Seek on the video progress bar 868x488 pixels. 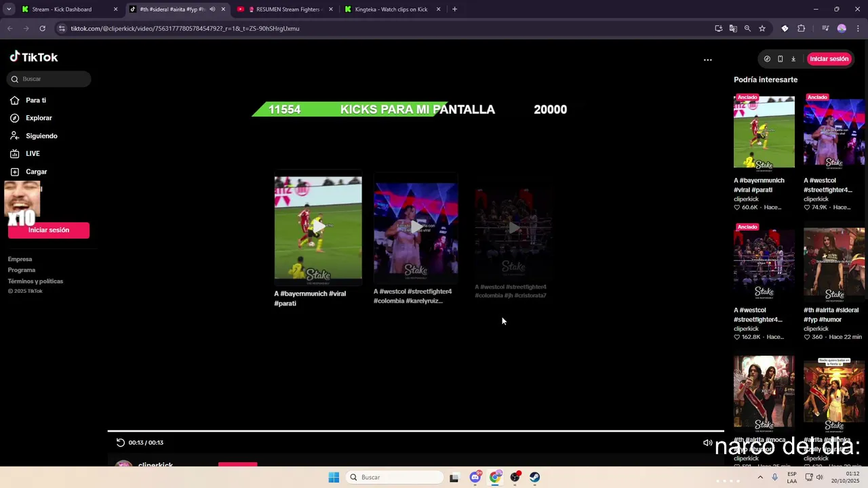[415, 431]
